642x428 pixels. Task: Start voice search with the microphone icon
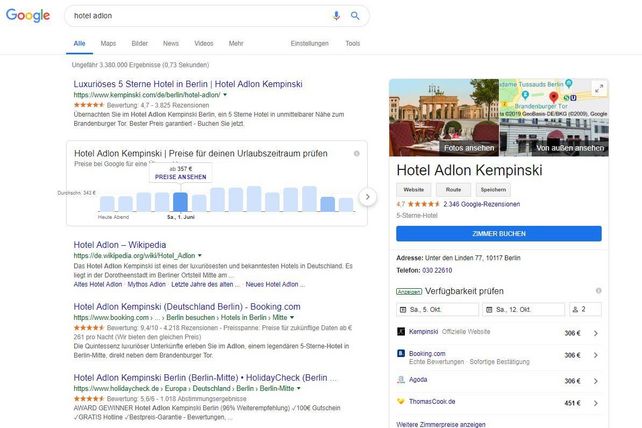click(x=336, y=16)
